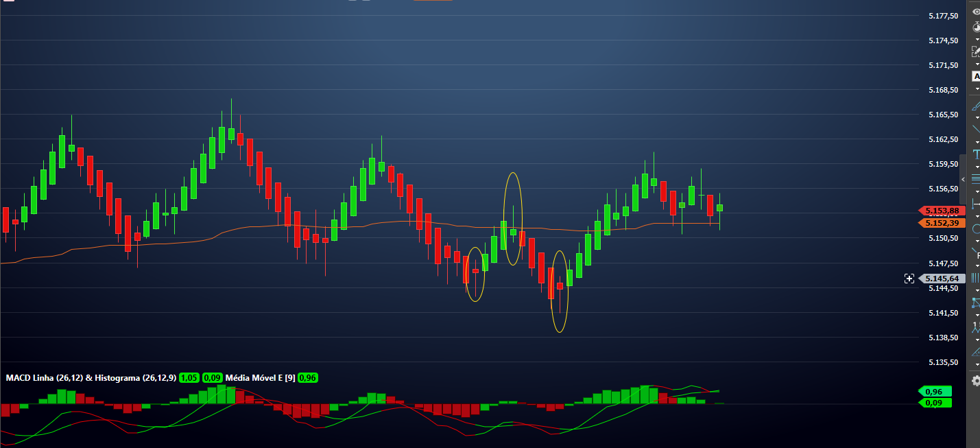This screenshot has width=980, height=448.
Task: Select the triangle Gann fan tool
Action: (x=975, y=353)
